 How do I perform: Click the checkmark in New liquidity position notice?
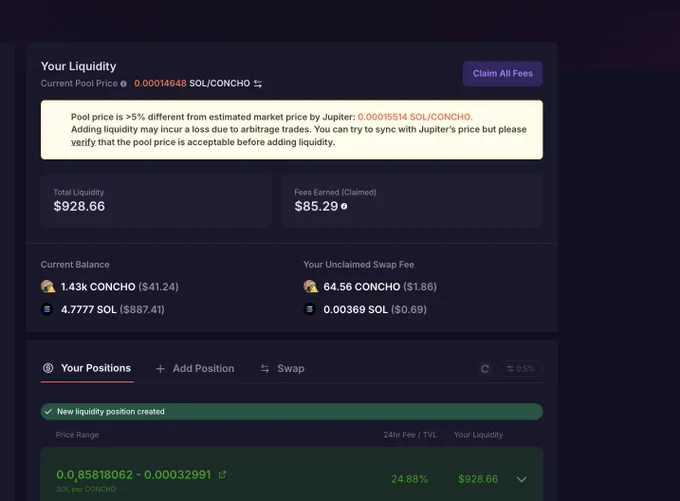pos(48,412)
